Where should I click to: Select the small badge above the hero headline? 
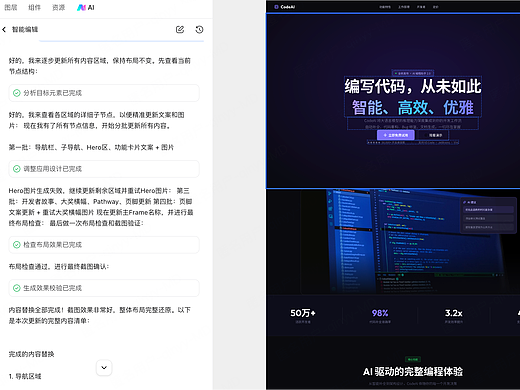pyautogui.click(x=413, y=73)
